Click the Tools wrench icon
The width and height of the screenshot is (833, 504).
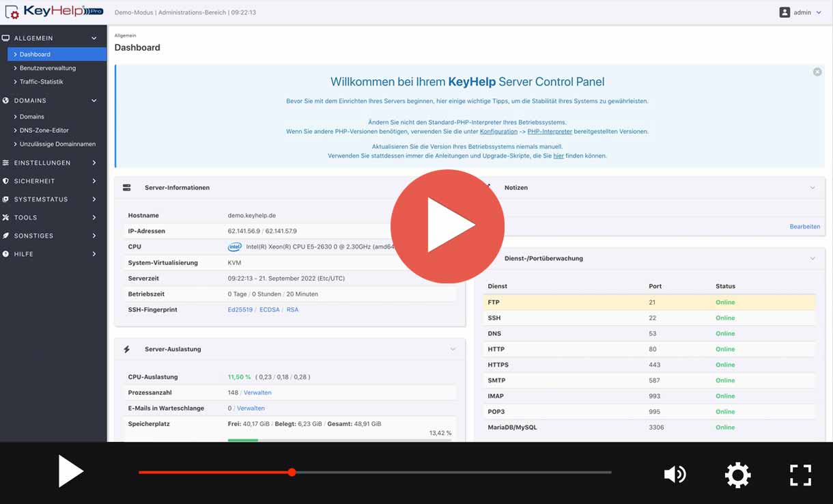[6, 217]
